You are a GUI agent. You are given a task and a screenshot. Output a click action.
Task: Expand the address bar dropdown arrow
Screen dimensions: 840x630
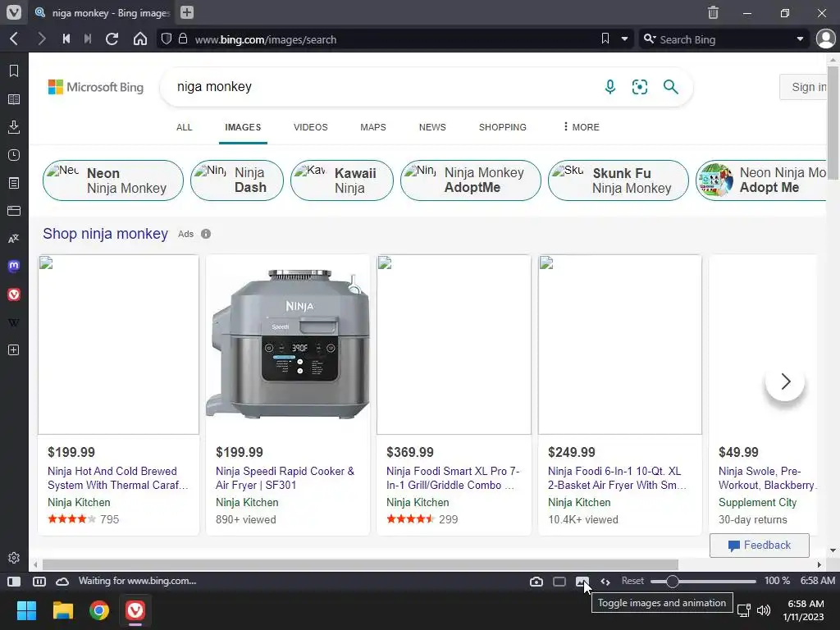(624, 39)
